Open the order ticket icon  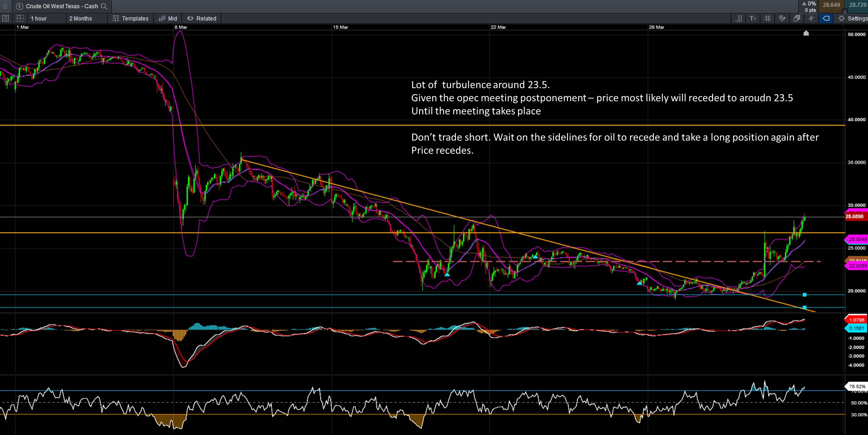tap(739, 19)
